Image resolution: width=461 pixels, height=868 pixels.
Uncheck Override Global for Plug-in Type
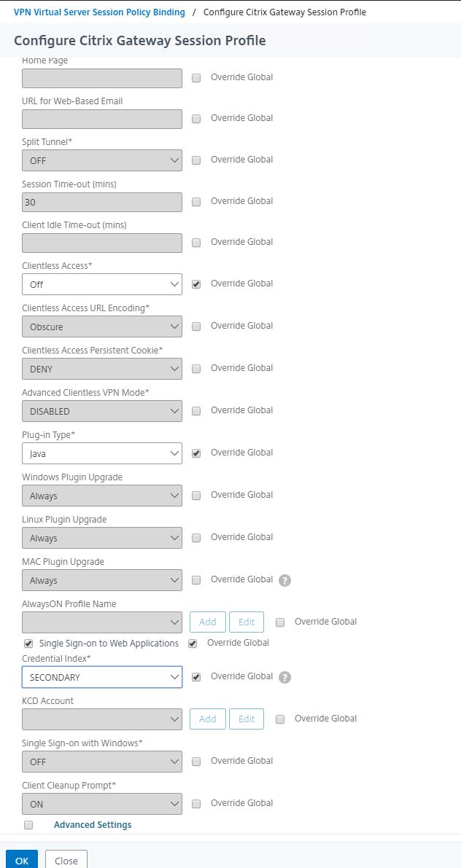coord(196,453)
